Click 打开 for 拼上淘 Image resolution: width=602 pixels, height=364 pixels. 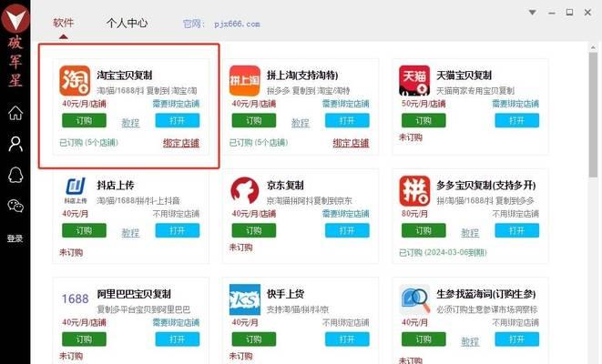click(347, 120)
